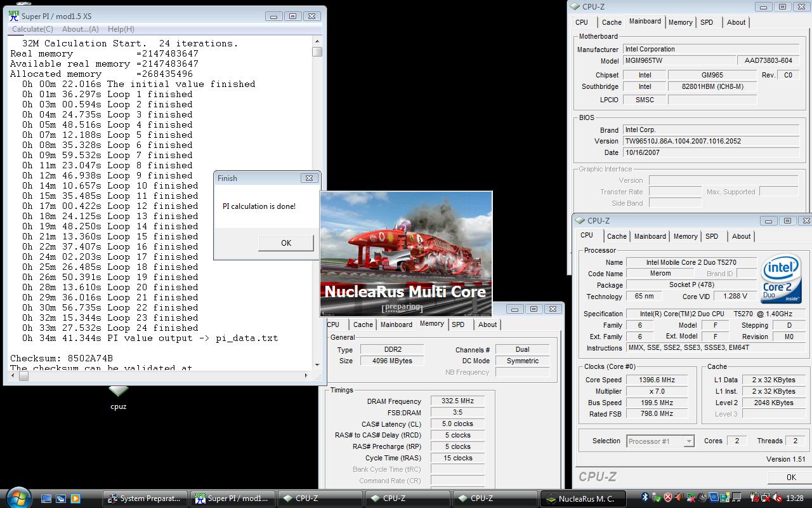812x508 pixels.
Task: Close the Finish dialog with X
Action: coord(308,178)
